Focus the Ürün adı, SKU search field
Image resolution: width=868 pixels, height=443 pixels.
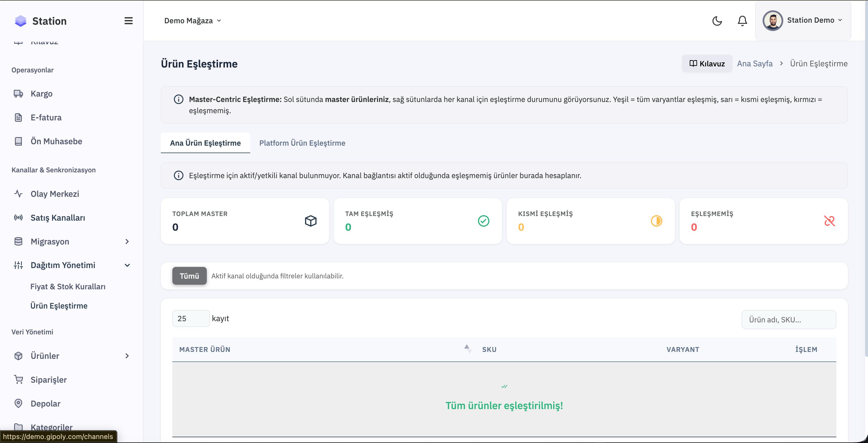[x=788, y=319]
